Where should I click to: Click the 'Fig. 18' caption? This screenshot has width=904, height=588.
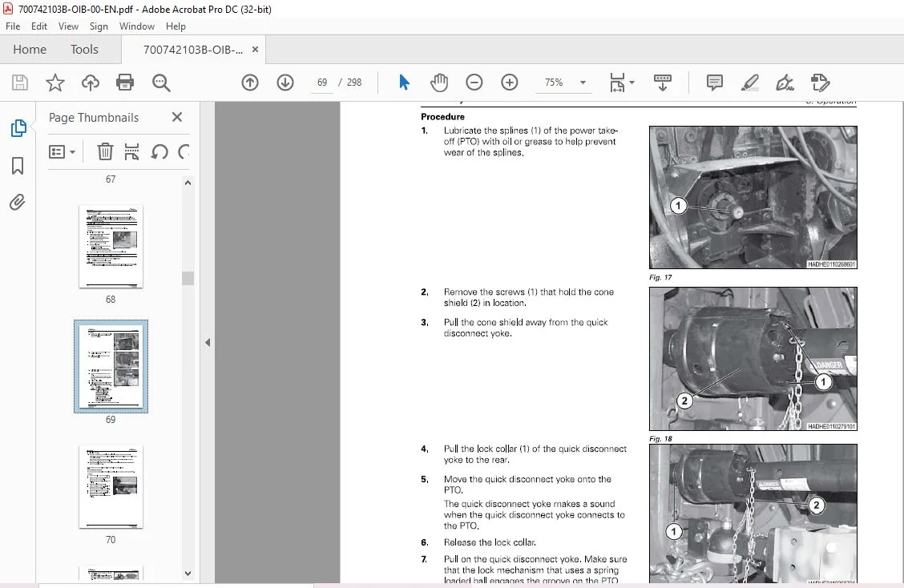point(660,439)
